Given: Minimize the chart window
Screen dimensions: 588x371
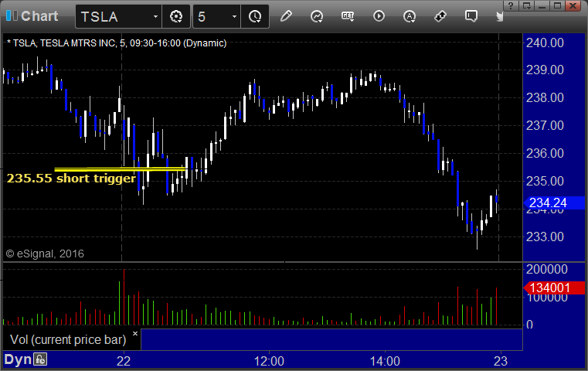Looking at the screenshot, I should pos(542,5).
